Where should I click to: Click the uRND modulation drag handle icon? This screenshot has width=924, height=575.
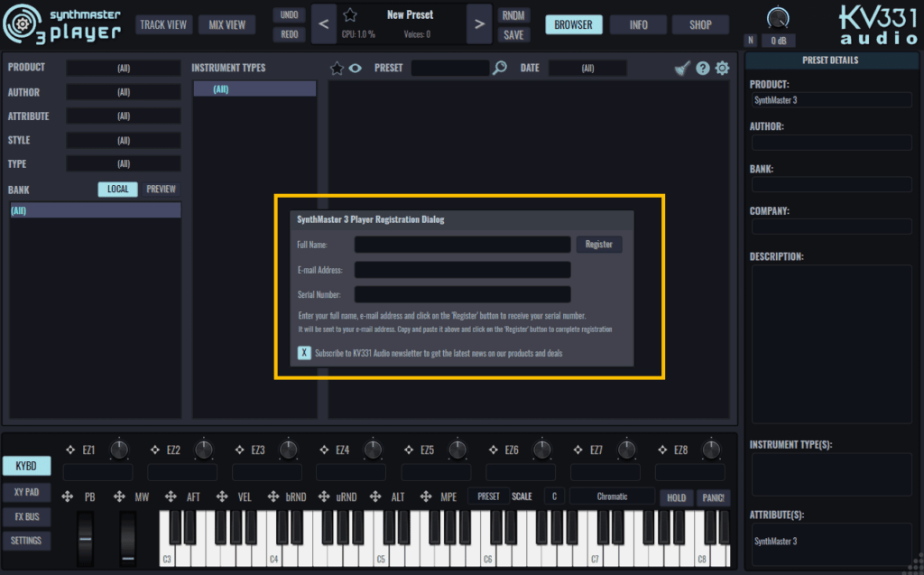click(x=324, y=496)
